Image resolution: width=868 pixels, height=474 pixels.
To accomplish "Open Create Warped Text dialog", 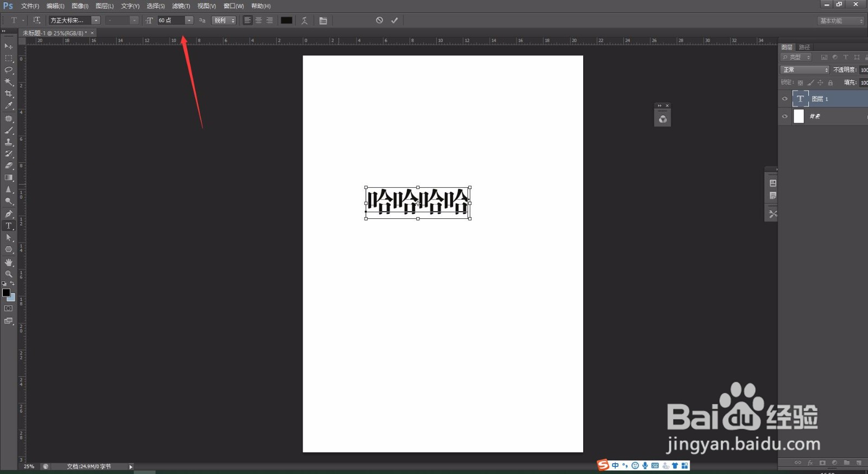I will tap(304, 20).
